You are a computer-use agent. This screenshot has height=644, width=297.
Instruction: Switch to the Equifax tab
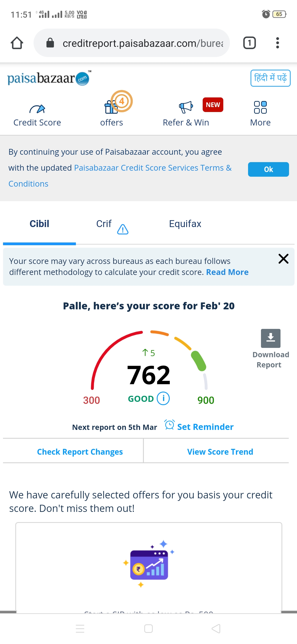[x=185, y=224]
